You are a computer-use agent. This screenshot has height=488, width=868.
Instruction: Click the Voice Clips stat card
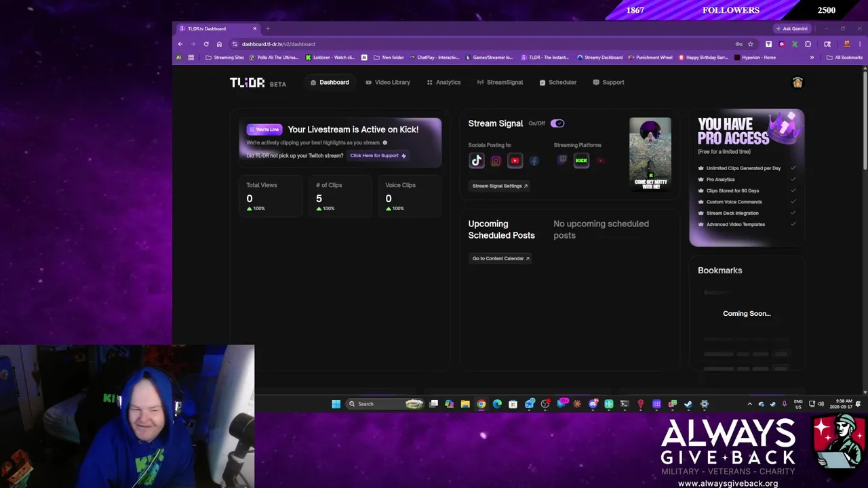pos(409,196)
